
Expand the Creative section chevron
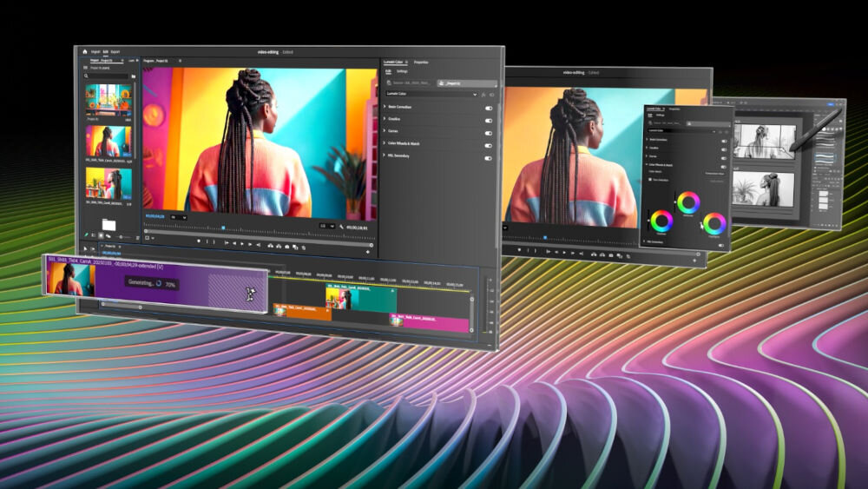(x=385, y=120)
